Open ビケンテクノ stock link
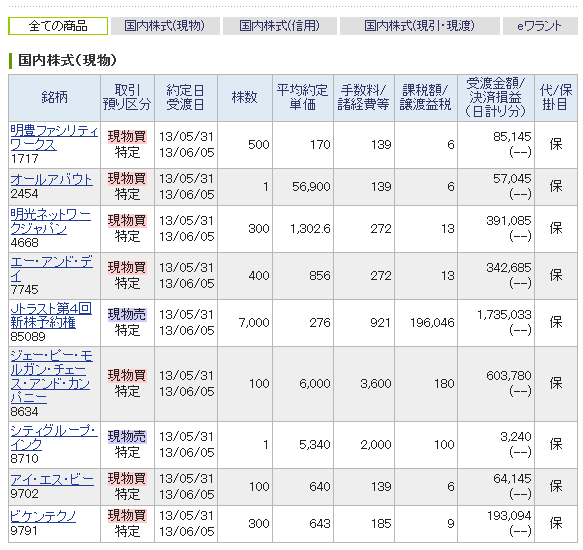This screenshot has width=583, height=550. click(43, 517)
